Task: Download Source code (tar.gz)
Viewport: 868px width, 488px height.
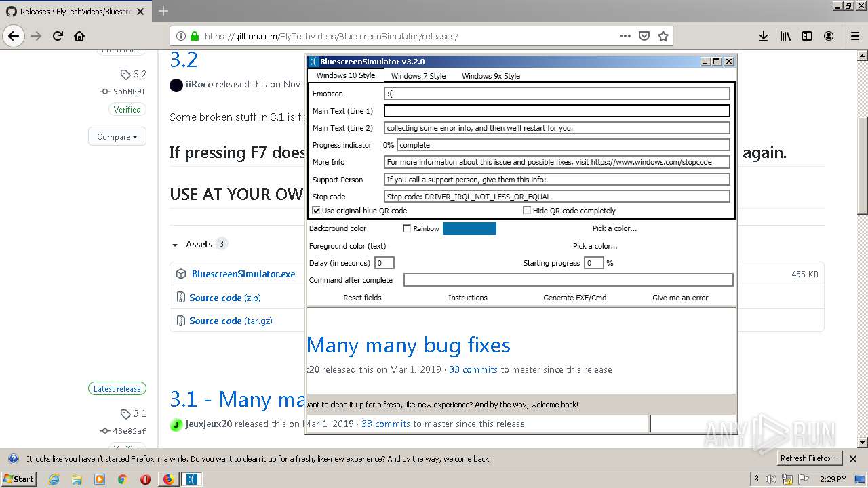Action: point(231,321)
